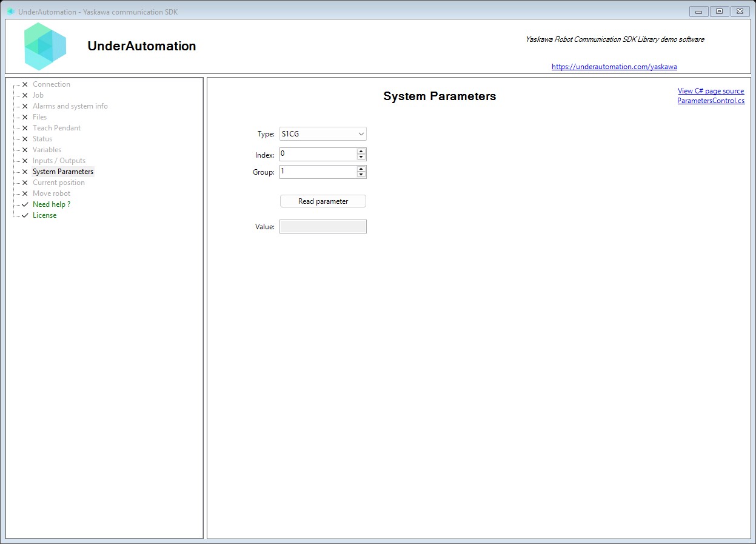Select System Parameters in the tree
The image size is (756, 544).
(63, 172)
